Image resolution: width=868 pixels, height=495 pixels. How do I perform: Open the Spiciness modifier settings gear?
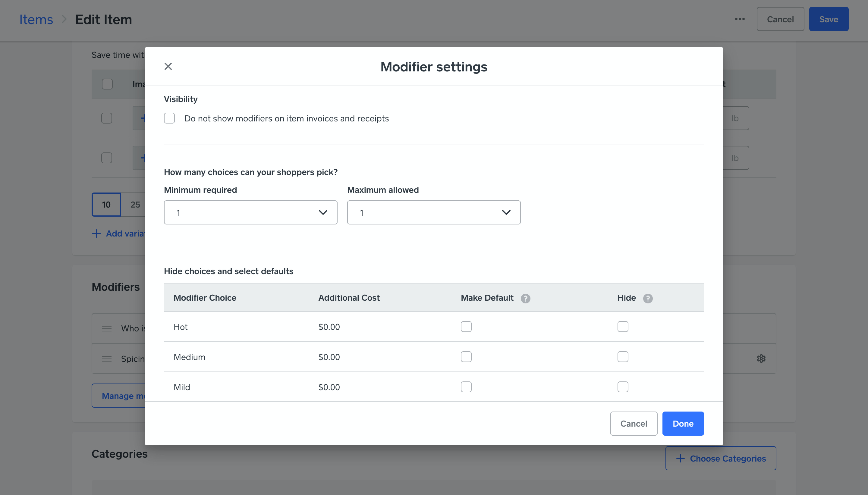(761, 359)
